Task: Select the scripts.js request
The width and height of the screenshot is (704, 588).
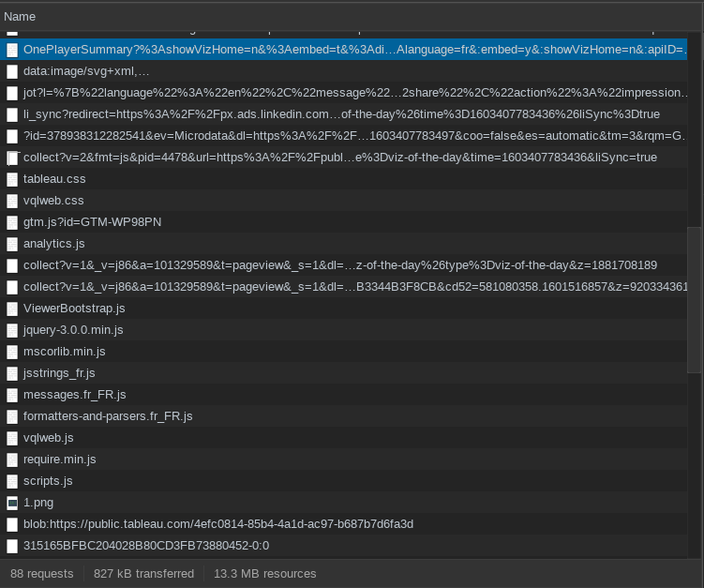Action: [x=343, y=481]
